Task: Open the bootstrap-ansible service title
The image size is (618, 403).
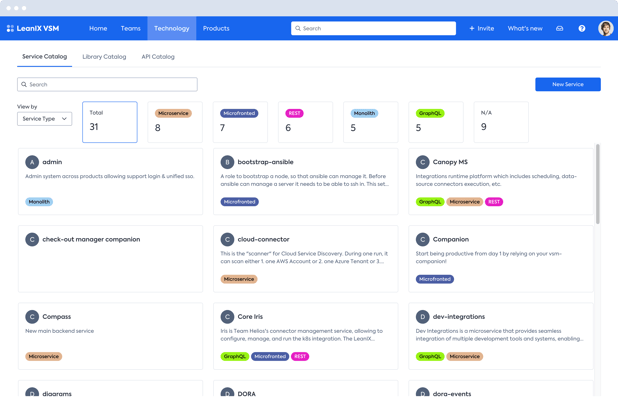Action: (x=265, y=162)
